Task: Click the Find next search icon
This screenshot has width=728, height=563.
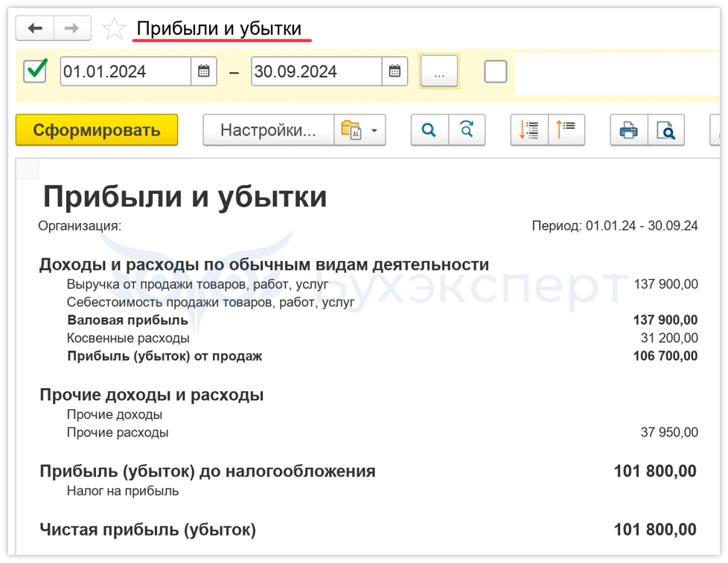Action: [x=467, y=130]
